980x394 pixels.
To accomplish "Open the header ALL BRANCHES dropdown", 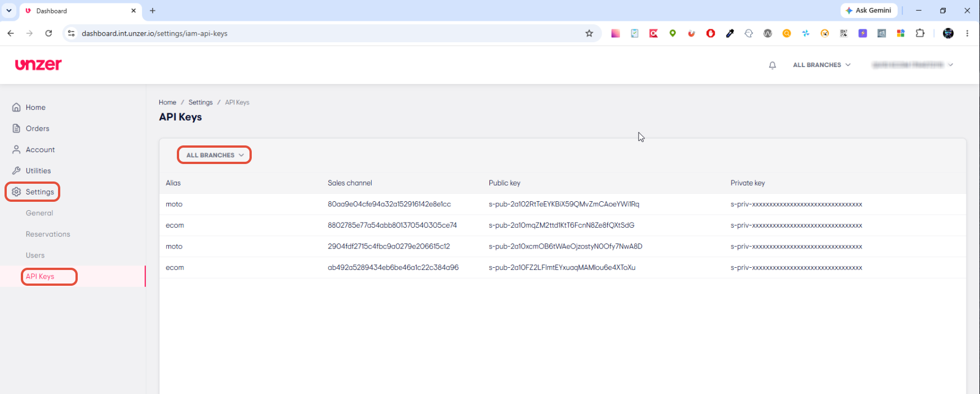I will point(822,65).
